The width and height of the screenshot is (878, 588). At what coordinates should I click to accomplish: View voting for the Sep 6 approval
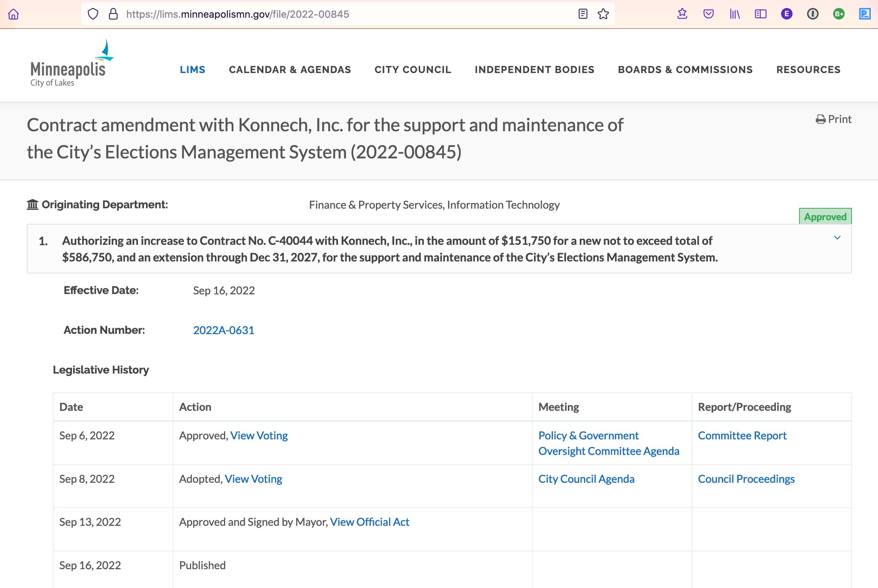[x=259, y=435]
